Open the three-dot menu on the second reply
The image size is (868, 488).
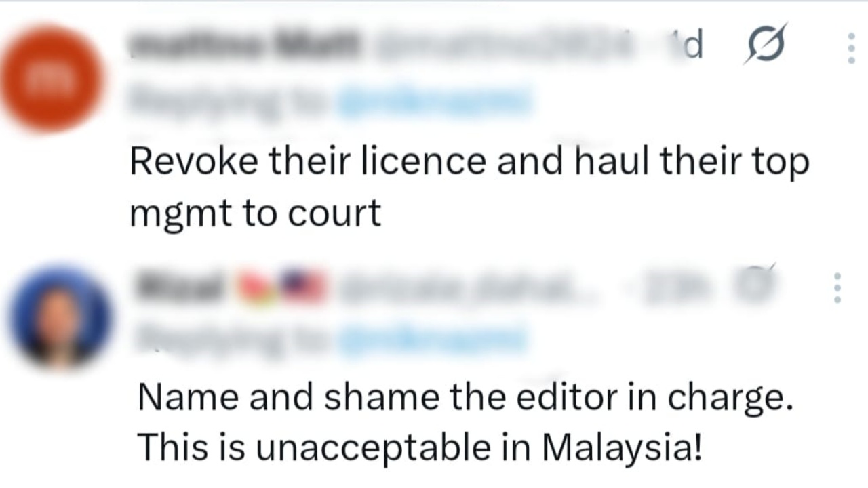pyautogui.click(x=837, y=288)
